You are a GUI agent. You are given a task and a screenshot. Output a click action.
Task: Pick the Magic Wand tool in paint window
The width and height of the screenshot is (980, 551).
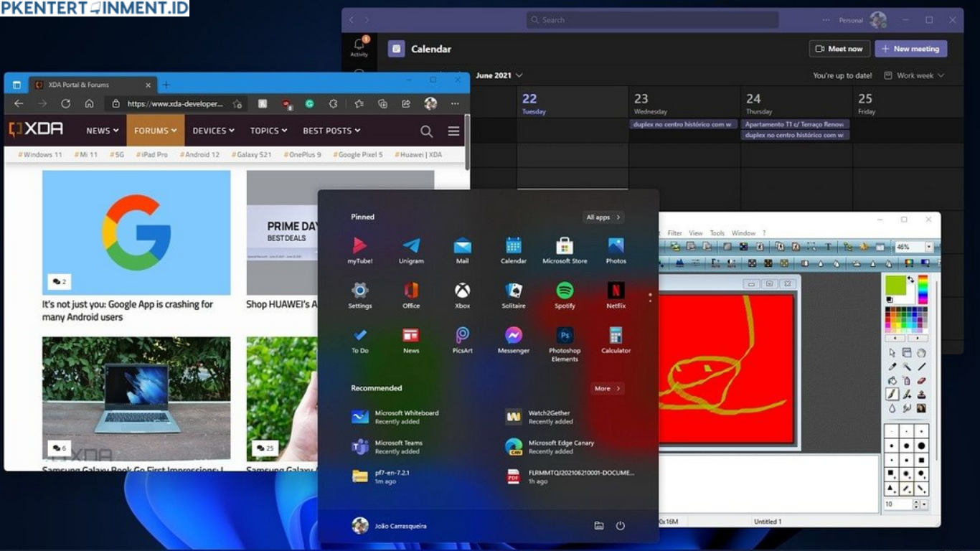[907, 367]
